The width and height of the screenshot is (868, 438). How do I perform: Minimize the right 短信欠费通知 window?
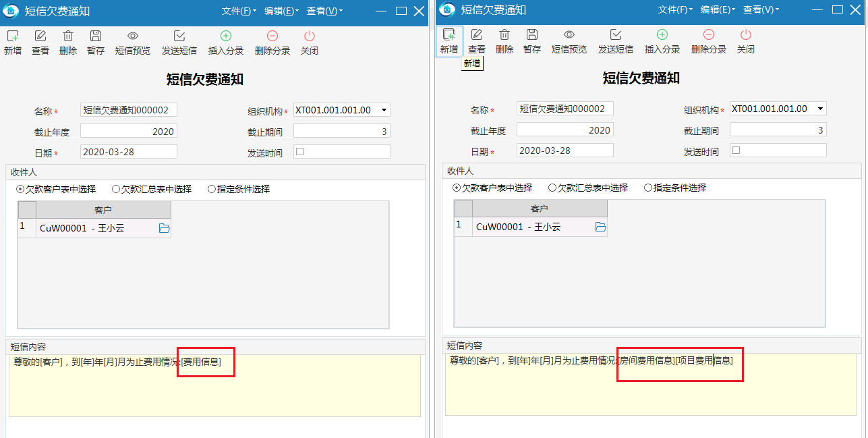[818, 9]
